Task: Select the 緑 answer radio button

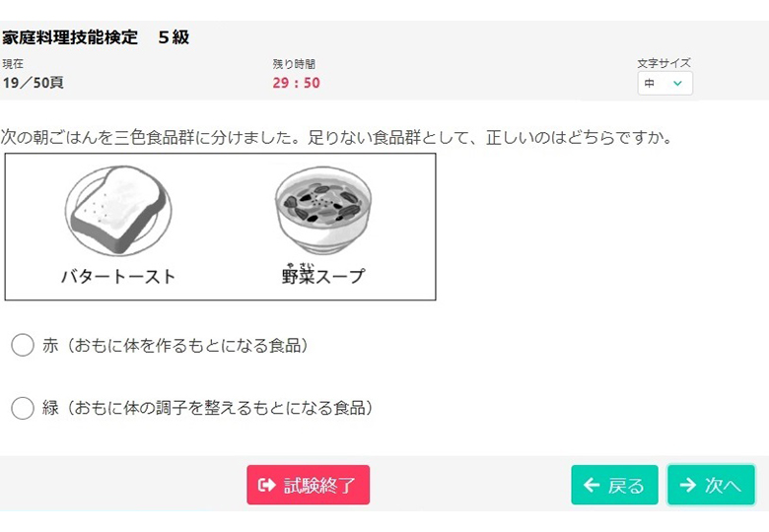Action: pos(23,408)
